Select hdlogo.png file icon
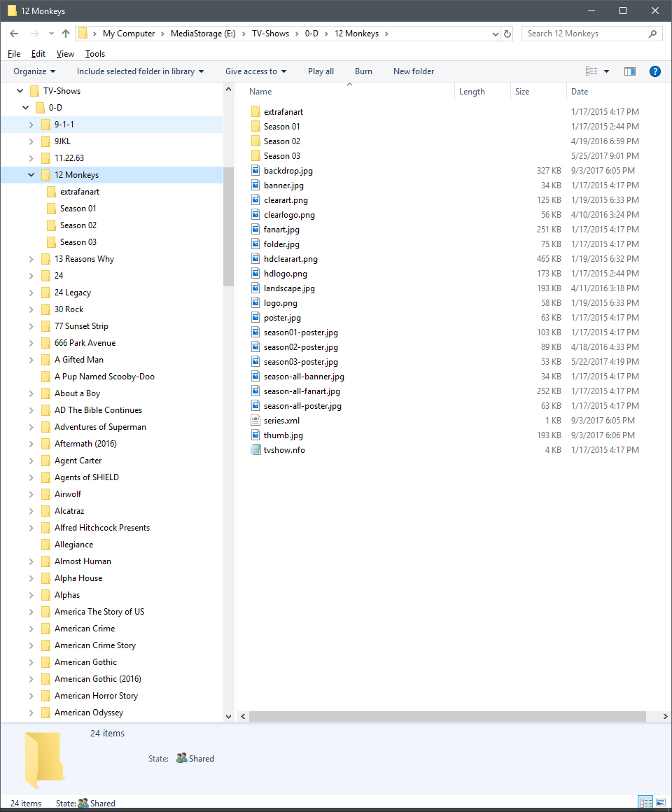This screenshot has width=672, height=812. pos(255,274)
